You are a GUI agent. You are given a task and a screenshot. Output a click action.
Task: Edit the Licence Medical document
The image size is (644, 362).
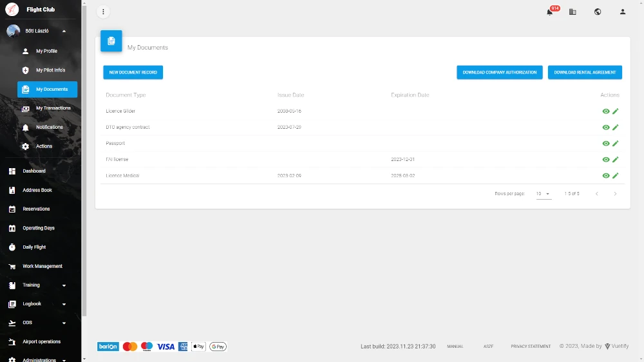tap(615, 175)
